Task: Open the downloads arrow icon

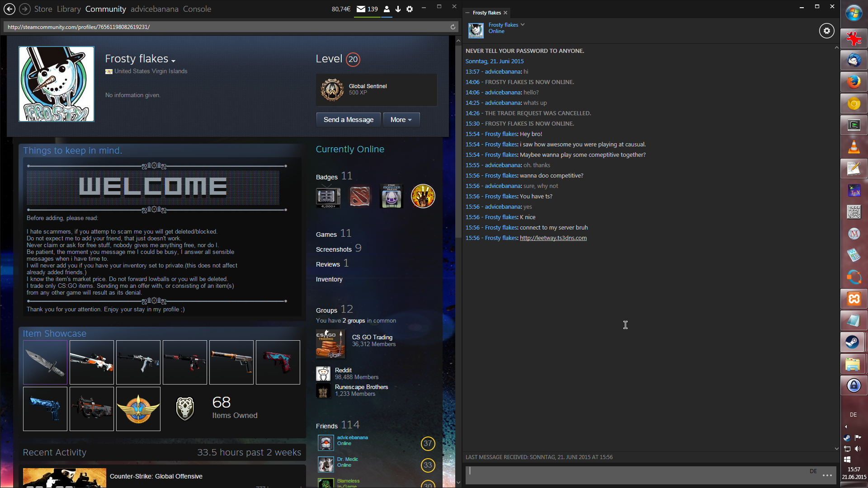Action: (x=398, y=9)
